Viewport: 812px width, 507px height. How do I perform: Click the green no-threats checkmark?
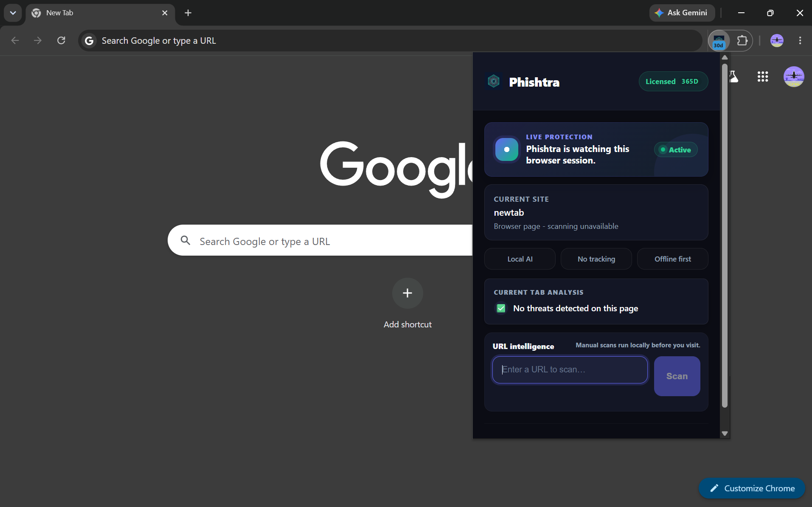pos(501,308)
